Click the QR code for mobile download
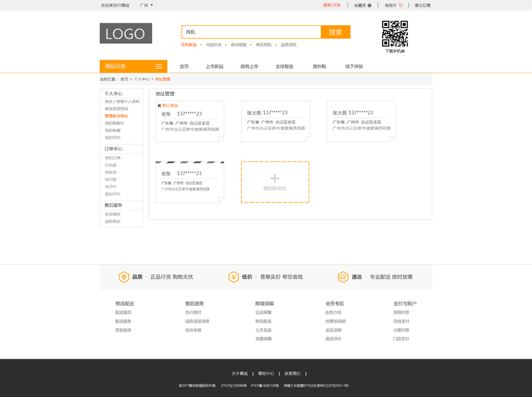The width and height of the screenshot is (532, 397). coord(395,34)
